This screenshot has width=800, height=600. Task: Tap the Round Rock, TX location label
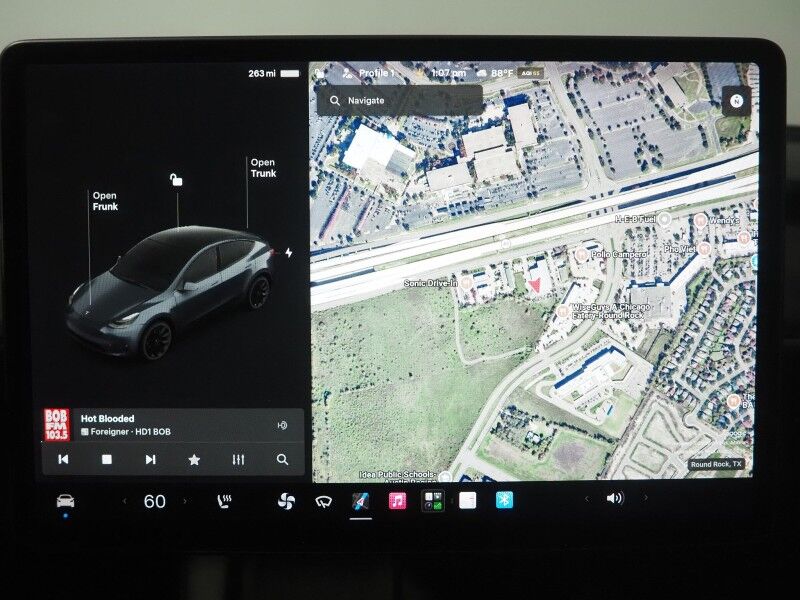716,464
